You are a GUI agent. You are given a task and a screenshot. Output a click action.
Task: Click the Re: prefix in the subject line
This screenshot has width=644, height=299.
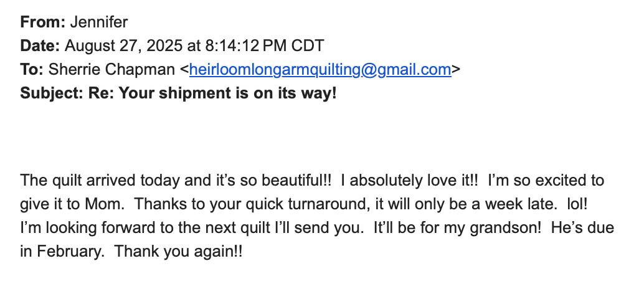101,93
